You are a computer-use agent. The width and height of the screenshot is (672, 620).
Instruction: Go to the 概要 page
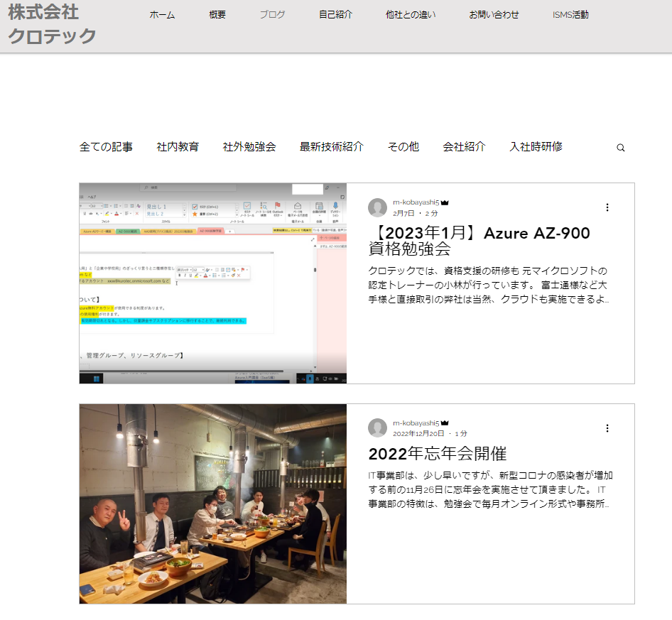217,14
